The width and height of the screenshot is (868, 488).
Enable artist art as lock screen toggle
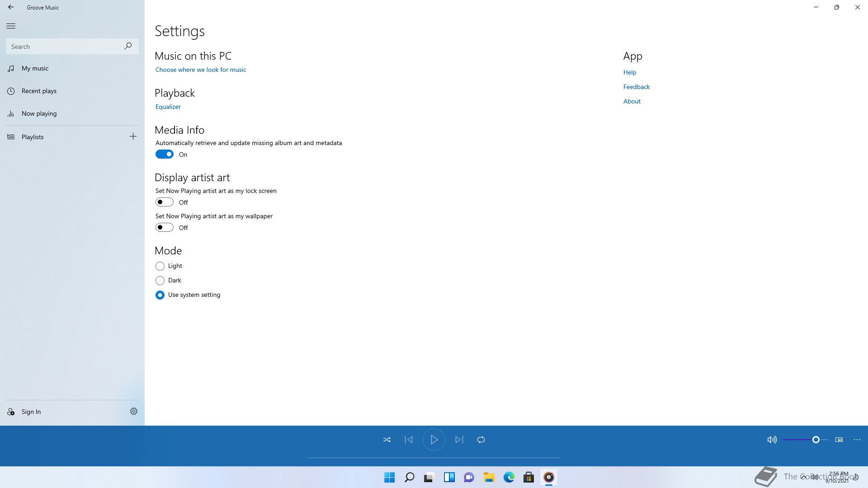point(165,202)
